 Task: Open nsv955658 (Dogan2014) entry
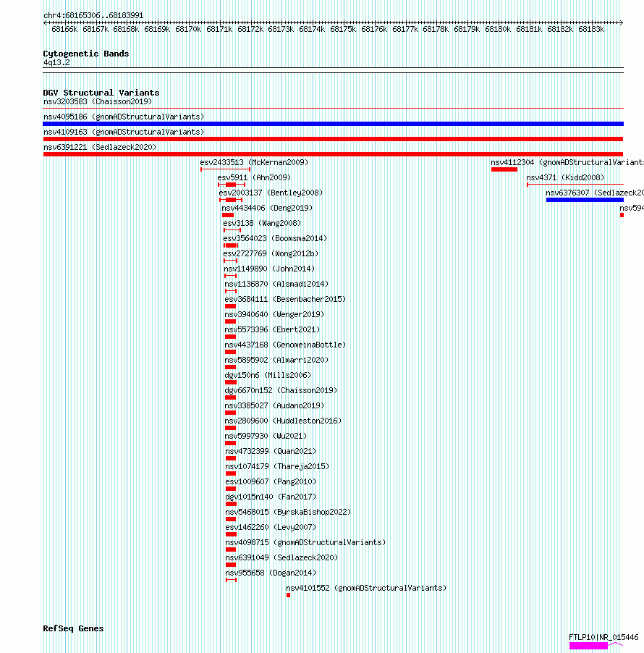coord(271,573)
